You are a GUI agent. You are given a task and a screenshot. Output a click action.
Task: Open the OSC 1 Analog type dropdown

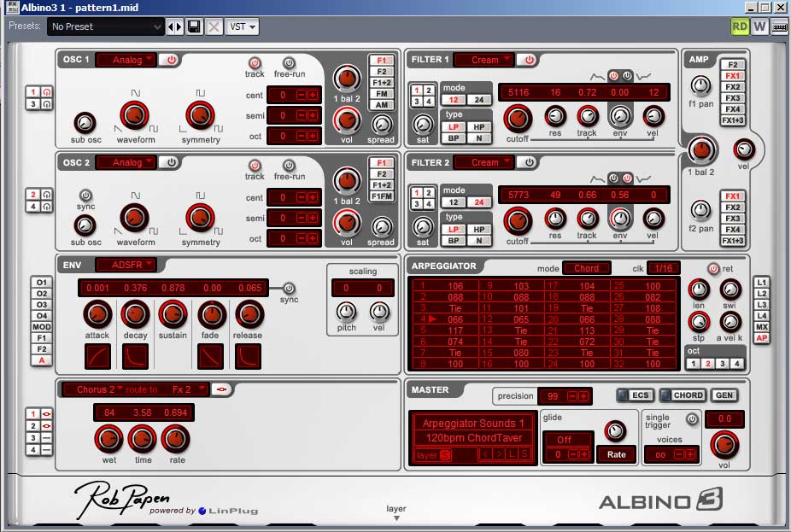(x=126, y=60)
